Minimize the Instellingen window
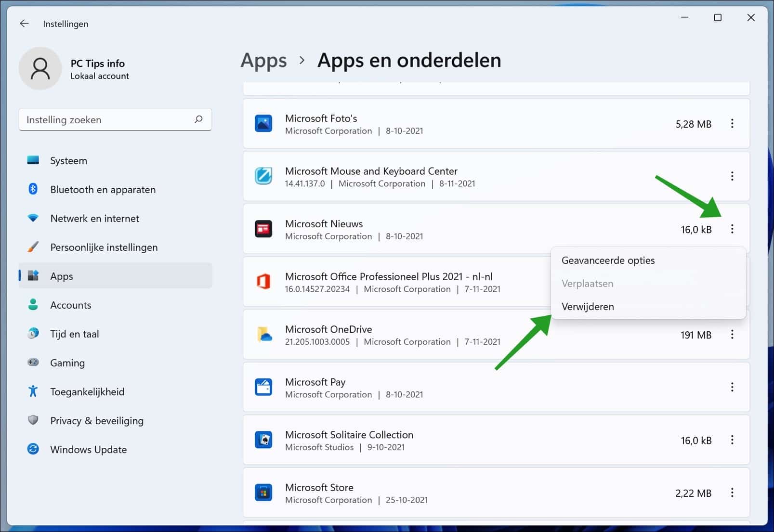The width and height of the screenshot is (774, 532). tap(684, 18)
